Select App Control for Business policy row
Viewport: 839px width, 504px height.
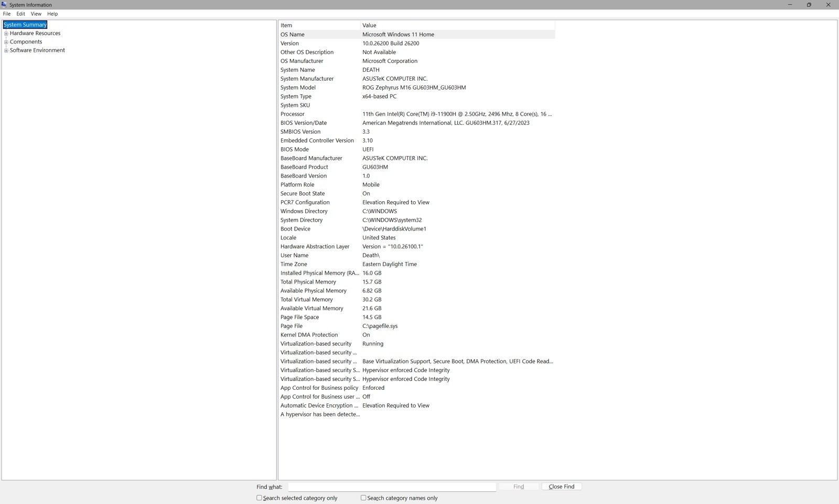(416, 388)
